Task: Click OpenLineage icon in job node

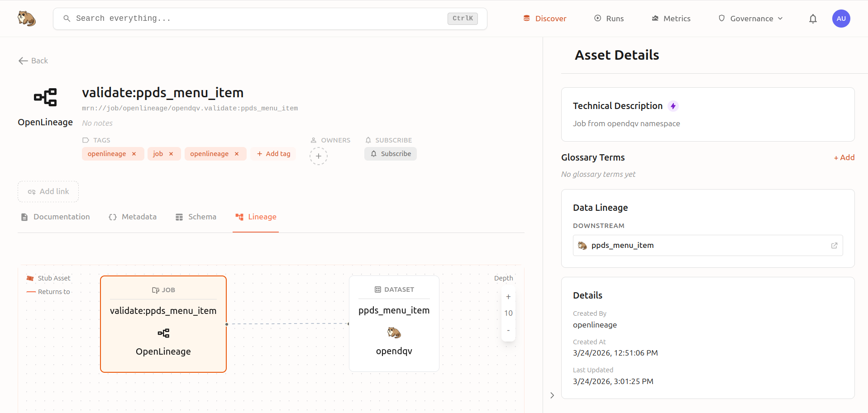Action: (163, 333)
